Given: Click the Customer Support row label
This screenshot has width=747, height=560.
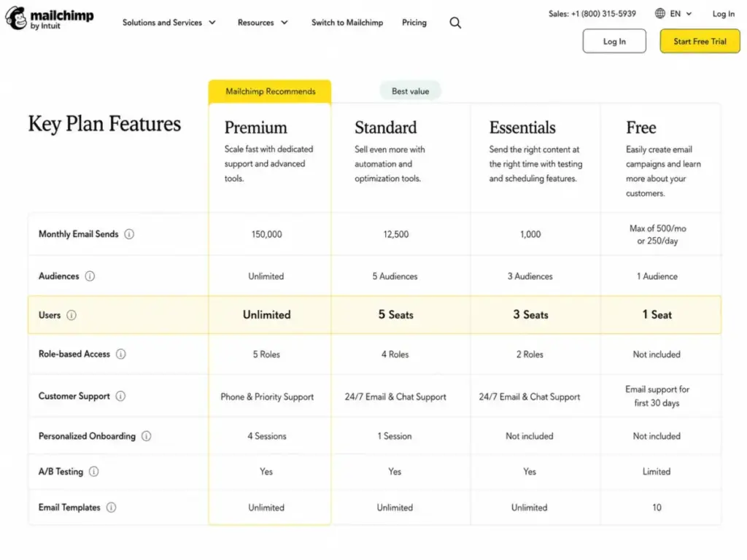Looking at the screenshot, I should (x=74, y=396).
